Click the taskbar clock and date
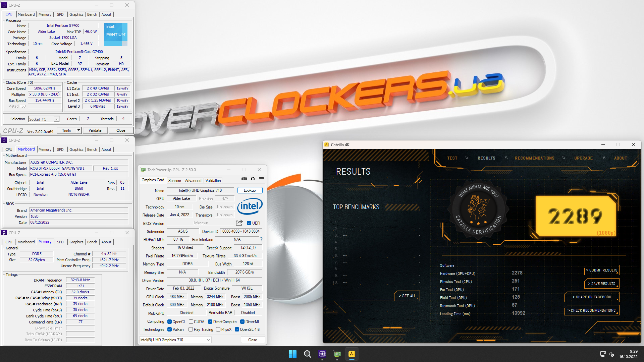Screen dimensions: 644x362 628,354
